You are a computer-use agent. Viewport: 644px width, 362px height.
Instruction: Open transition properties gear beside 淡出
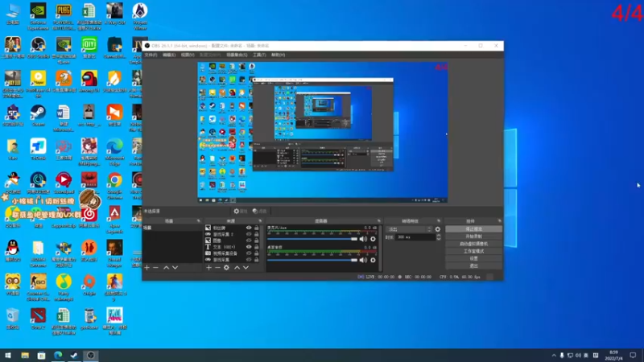[x=438, y=229]
